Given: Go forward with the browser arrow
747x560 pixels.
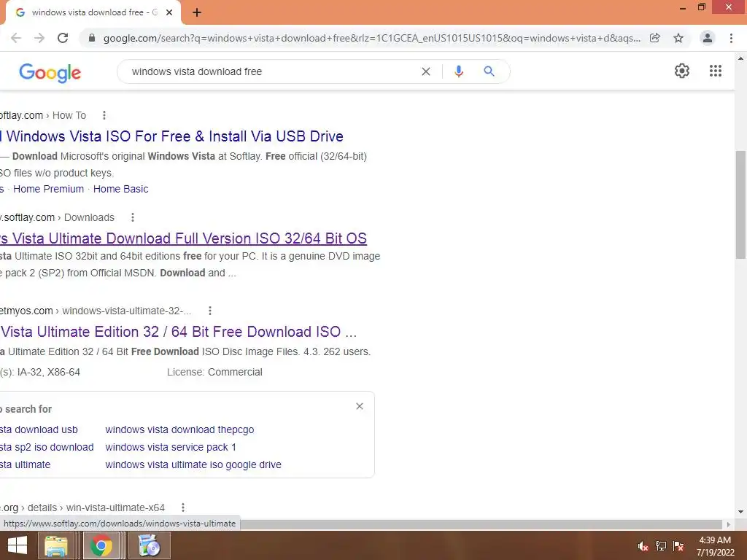Looking at the screenshot, I should point(39,38).
